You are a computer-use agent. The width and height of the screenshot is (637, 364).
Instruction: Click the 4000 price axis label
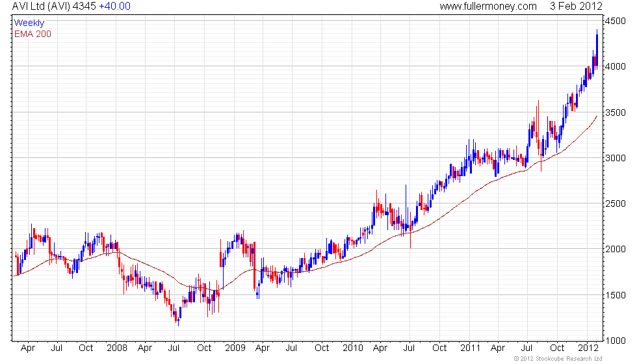click(615, 67)
